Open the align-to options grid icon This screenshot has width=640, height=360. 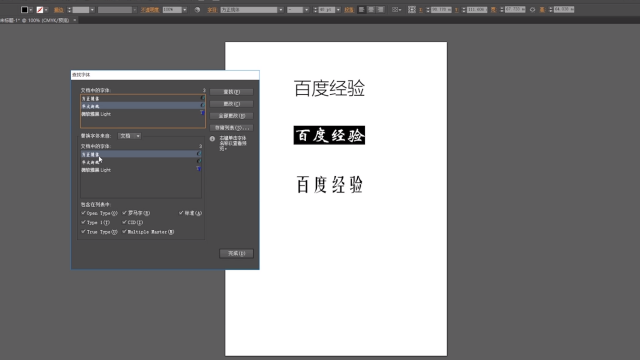click(396, 9)
